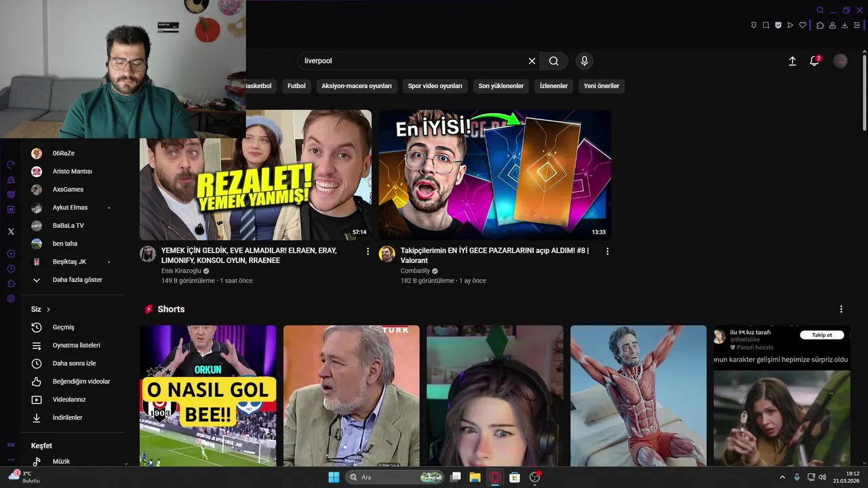868x488 pixels.
Task: Select the İzlenenler chip
Action: [x=553, y=86]
